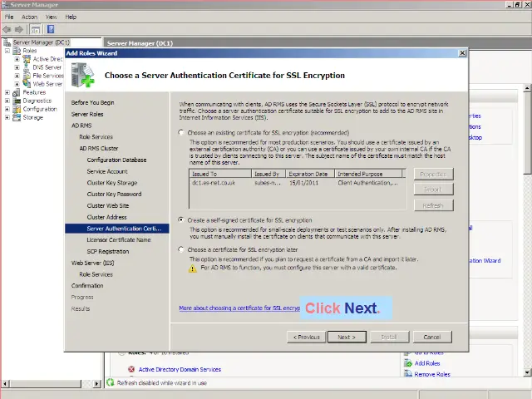Select 'Choose a certificate later' radio option
The height and width of the screenshot is (399, 532).
pyautogui.click(x=181, y=249)
